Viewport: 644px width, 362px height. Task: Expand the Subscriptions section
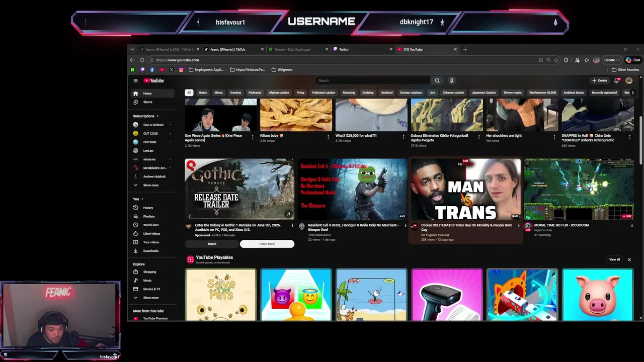[146, 116]
